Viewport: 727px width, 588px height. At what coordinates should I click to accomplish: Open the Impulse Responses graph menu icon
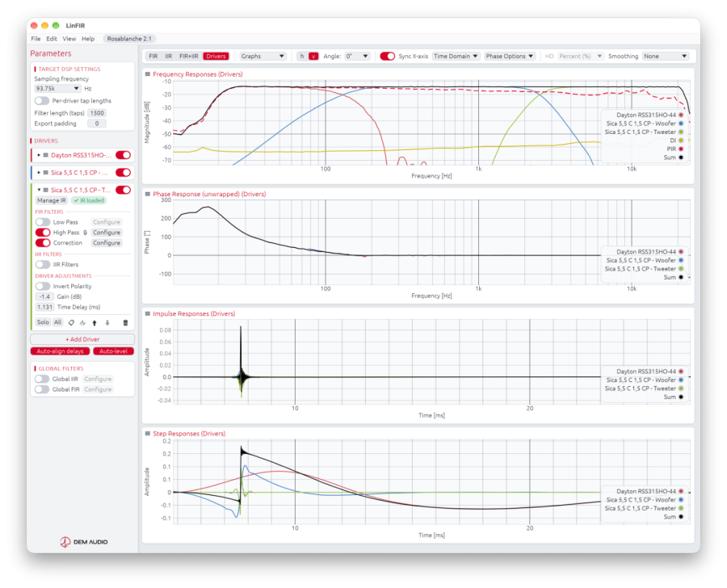tap(148, 313)
